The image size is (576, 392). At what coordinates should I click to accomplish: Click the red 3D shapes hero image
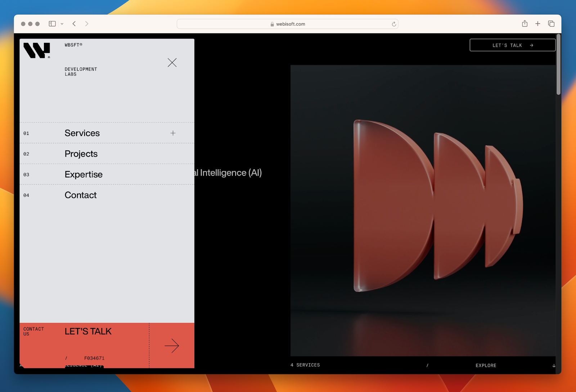(x=423, y=211)
